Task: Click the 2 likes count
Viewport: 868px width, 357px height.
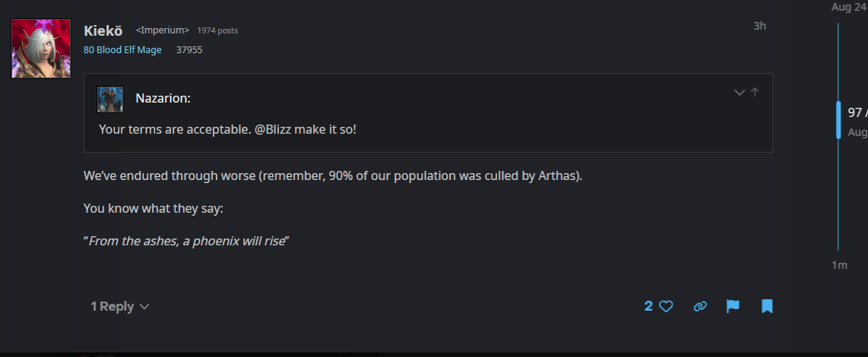Action: 648,306
